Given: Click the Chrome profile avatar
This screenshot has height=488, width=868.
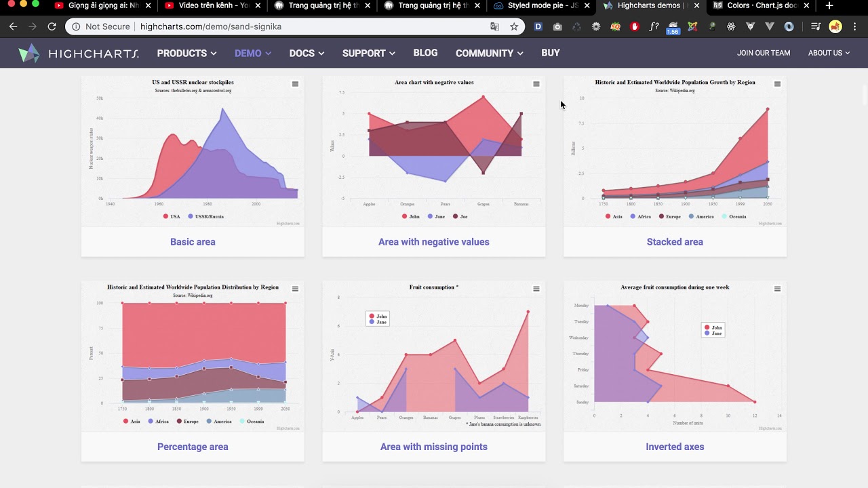Looking at the screenshot, I should click(835, 26).
